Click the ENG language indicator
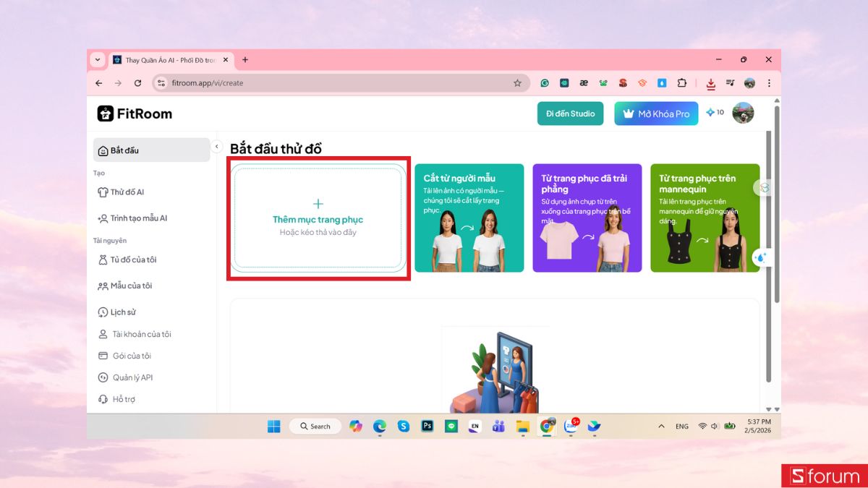Viewport: 868px width, 488px height. tap(682, 427)
